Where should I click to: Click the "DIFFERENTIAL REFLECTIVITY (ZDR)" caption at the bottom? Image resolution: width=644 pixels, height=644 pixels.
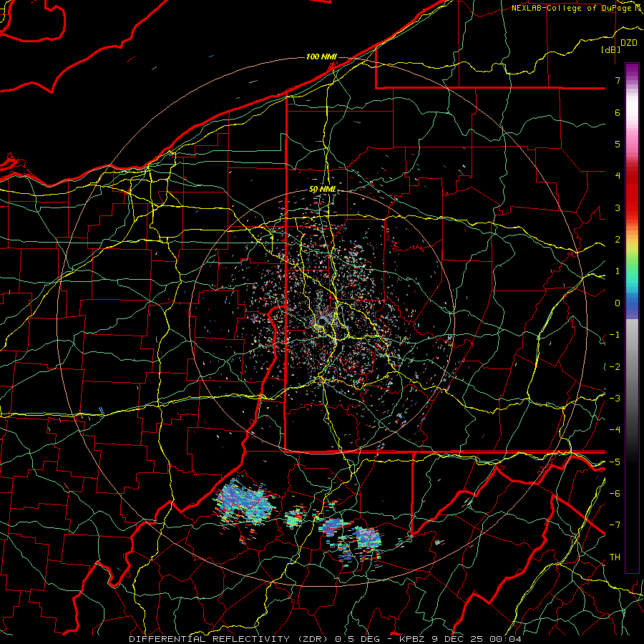click(x=229, y=639)
